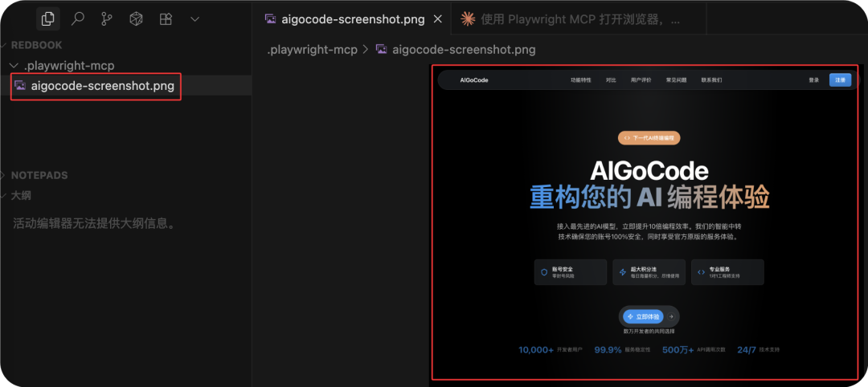
Task: Click aigocode-screenshot.png in the breadcrumb
Action: click(x=464, y=50)
